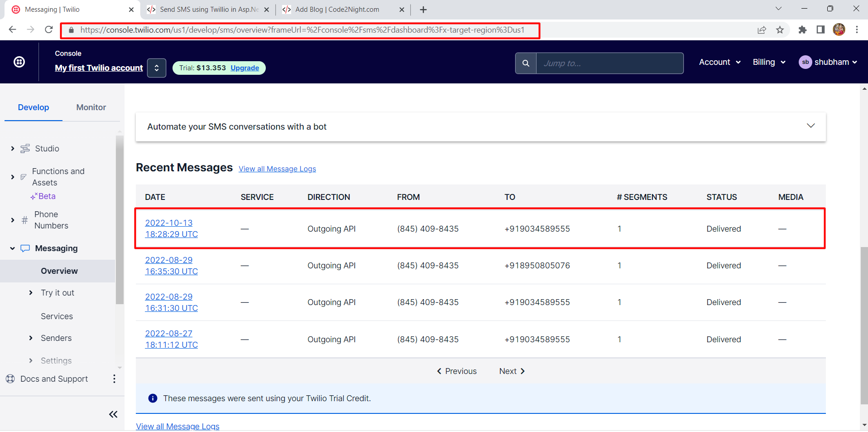Open the browser tab search dropdown
The image size is (868, 432).
click(x=778, y=9)
